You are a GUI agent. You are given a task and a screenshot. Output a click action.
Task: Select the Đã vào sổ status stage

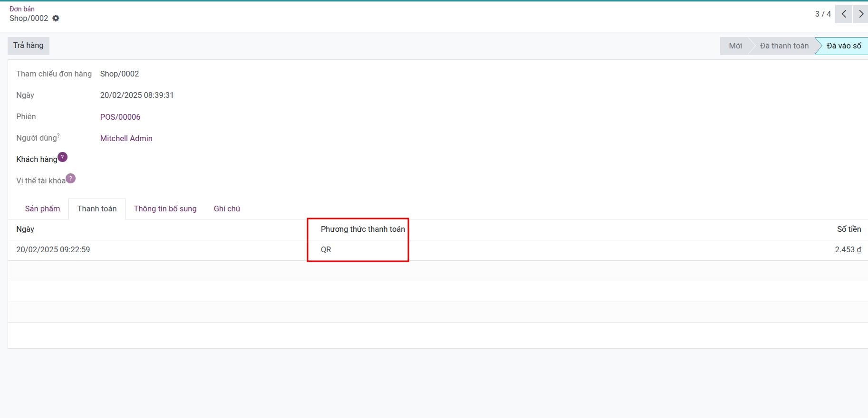tap(843, 46)
